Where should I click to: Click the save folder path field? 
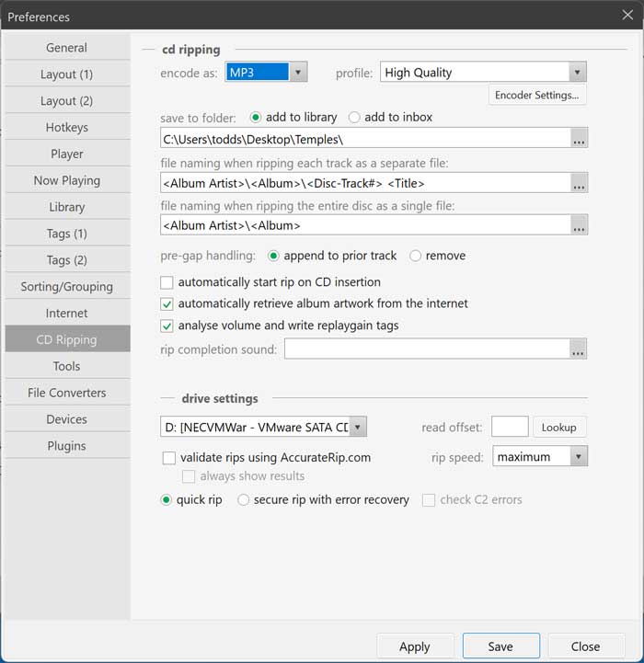click(365, 138)
